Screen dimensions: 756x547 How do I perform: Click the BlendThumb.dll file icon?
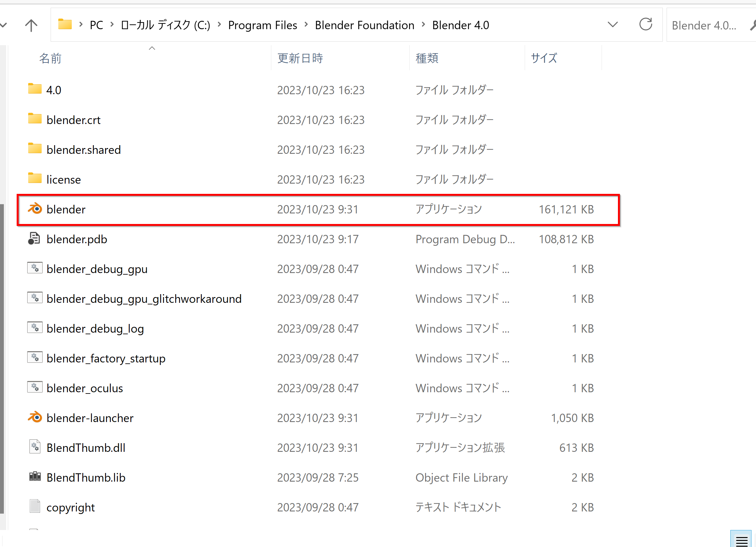click(x=35, y=447)
